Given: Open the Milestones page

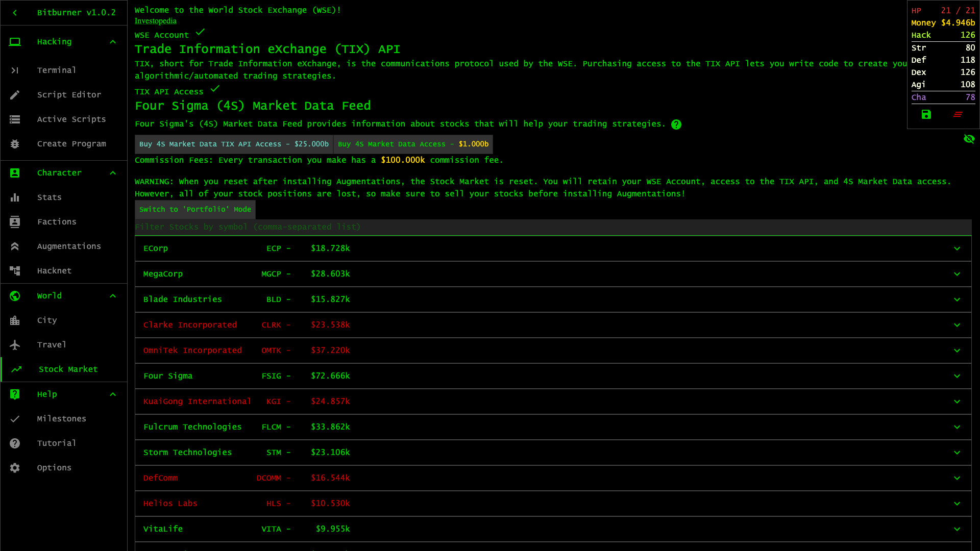Looking at the screenshot, I should click(x=61, y=418).
